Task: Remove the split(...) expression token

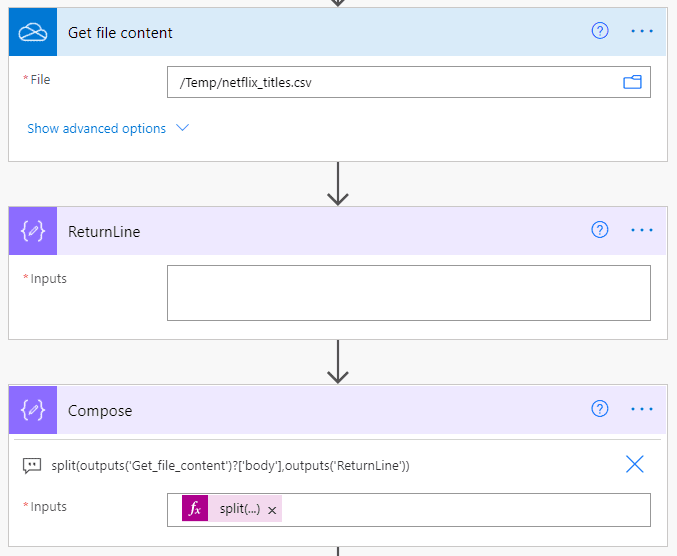Action: [x=272, y=510]
